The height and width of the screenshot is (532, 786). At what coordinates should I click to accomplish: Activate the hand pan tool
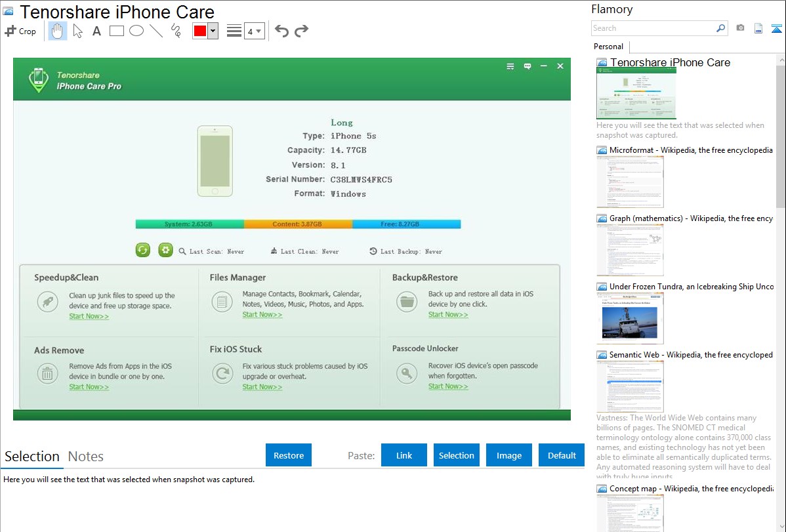(x=57, y=31)
